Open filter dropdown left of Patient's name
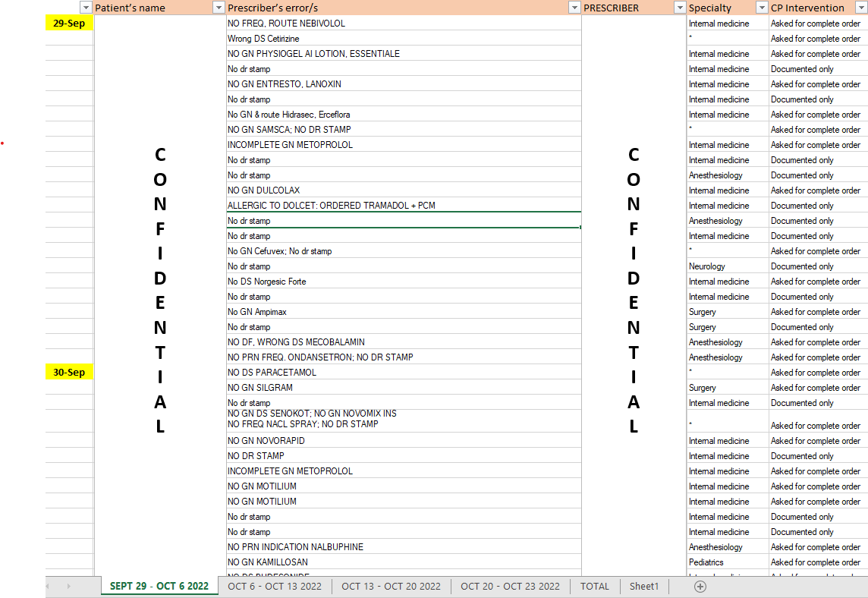 coord(85,8)
